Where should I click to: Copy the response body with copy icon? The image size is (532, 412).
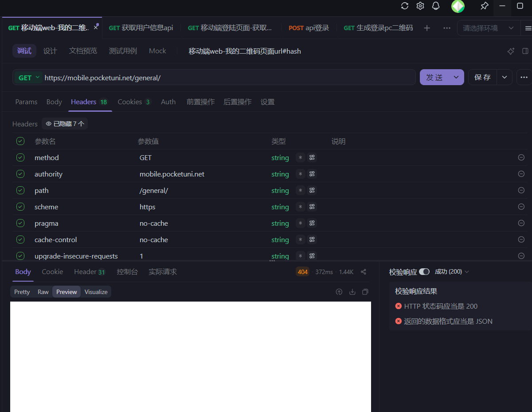point(365,292)
